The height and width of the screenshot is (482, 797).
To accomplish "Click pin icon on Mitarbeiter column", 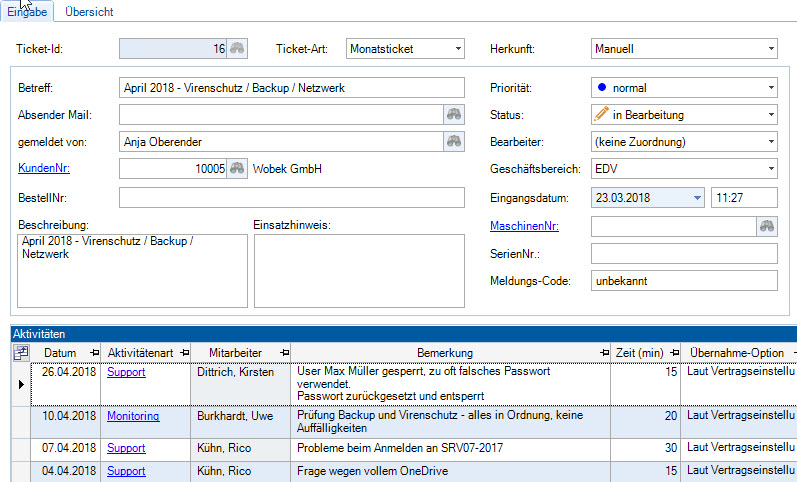I will click(283, 353).
